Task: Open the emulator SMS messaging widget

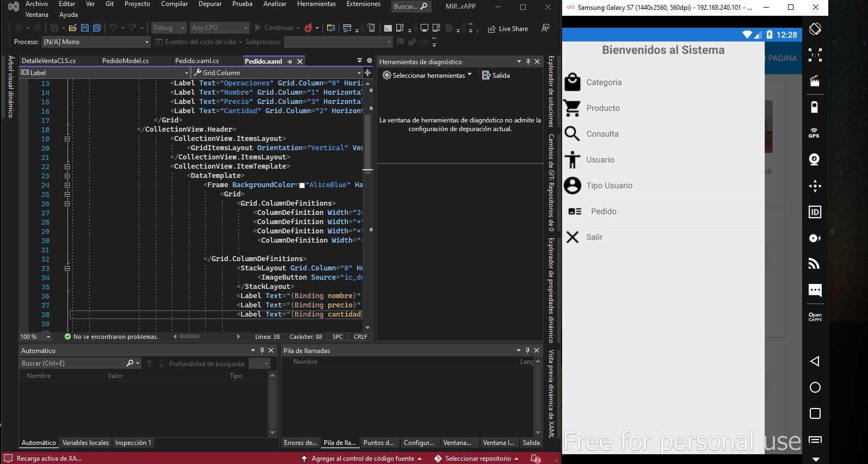Action: 815,290
